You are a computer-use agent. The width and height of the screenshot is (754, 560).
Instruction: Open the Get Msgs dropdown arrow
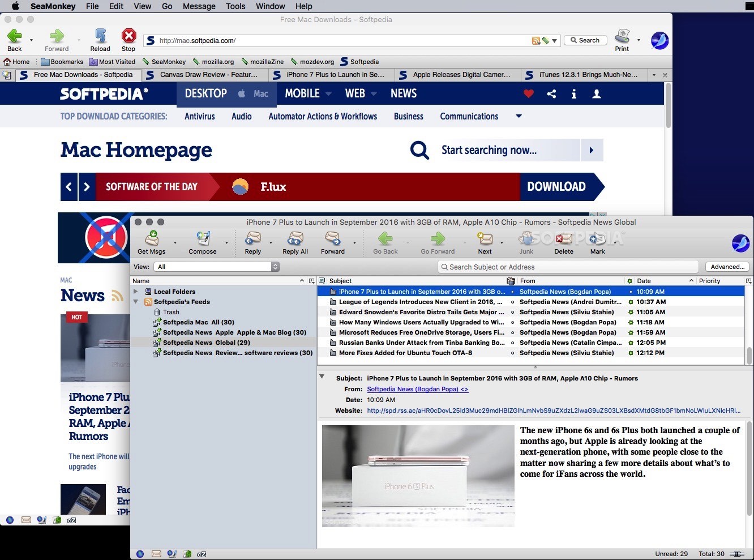point(175,243)
